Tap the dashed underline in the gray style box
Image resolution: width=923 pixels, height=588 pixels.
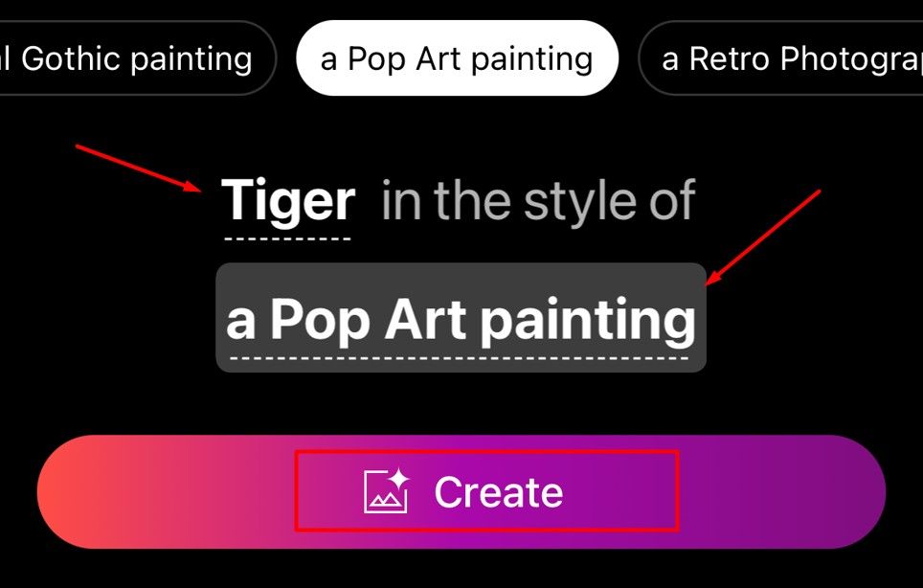coord(460,357)
